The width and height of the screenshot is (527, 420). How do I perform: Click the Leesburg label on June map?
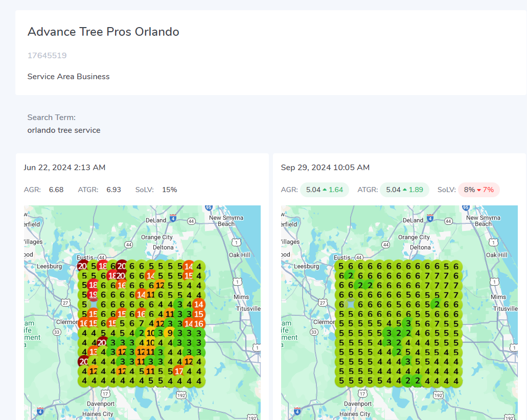[50, 266]
